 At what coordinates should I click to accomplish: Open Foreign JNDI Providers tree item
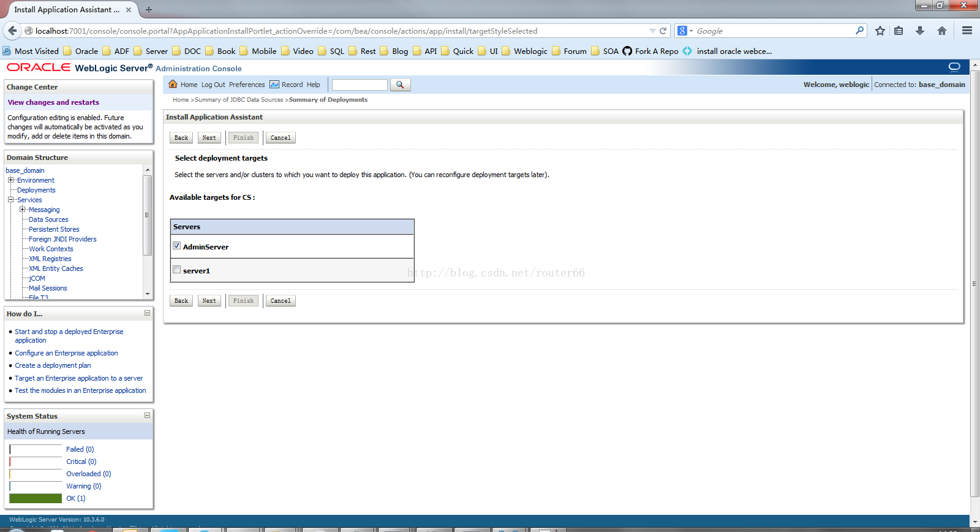[x=62, y=239]
